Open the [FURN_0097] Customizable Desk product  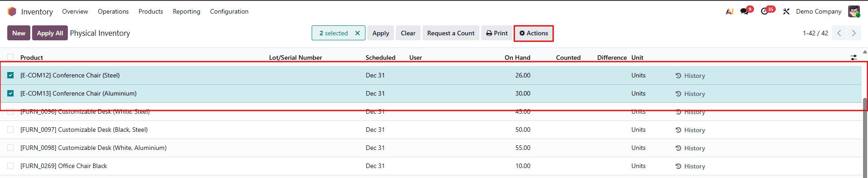(x=84, y=130)
